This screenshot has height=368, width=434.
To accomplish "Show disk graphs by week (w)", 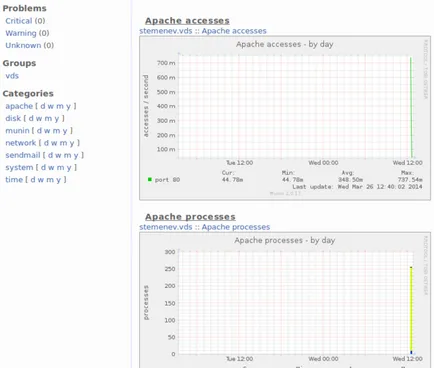I will (x=39, y=119).
